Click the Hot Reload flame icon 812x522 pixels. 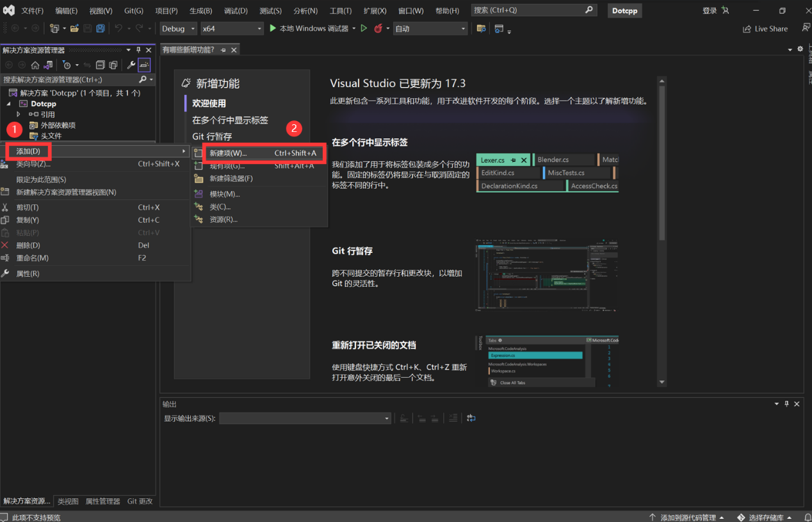(378, 29)
